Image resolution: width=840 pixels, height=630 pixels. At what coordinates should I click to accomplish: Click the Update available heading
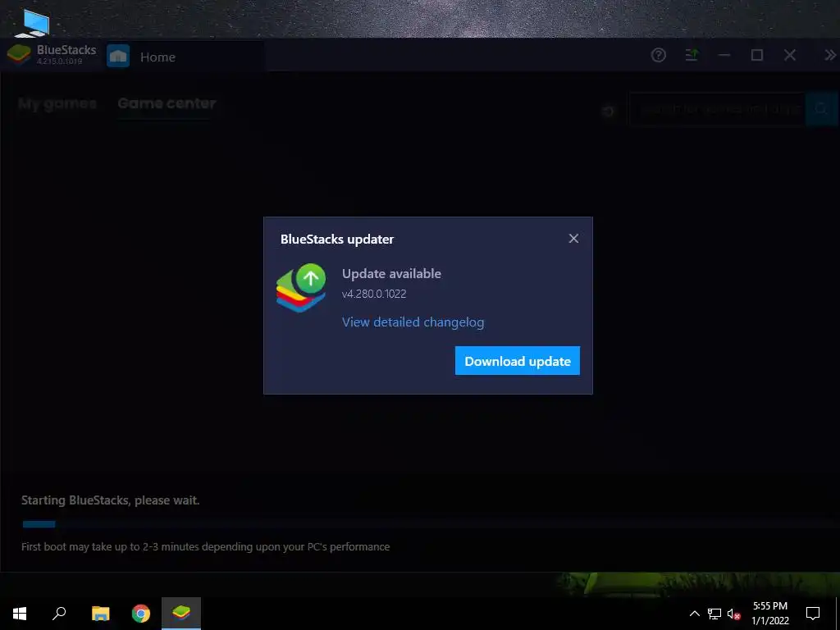[x=391, y=274]
